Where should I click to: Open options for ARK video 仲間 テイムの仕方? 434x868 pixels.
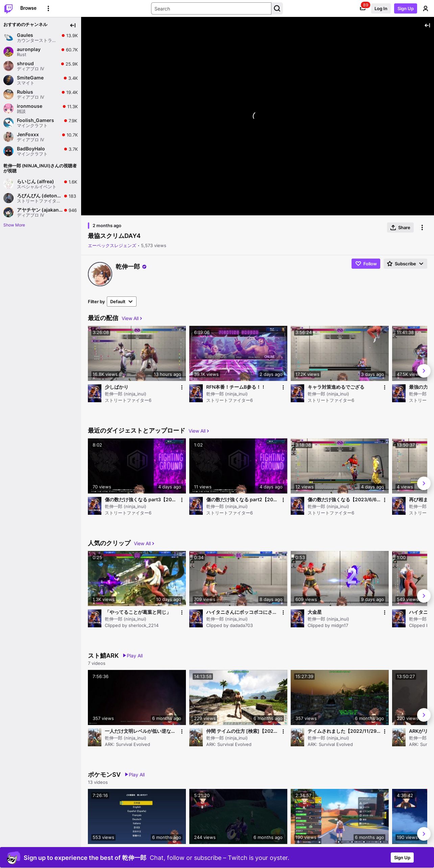(x=283, y=731)
